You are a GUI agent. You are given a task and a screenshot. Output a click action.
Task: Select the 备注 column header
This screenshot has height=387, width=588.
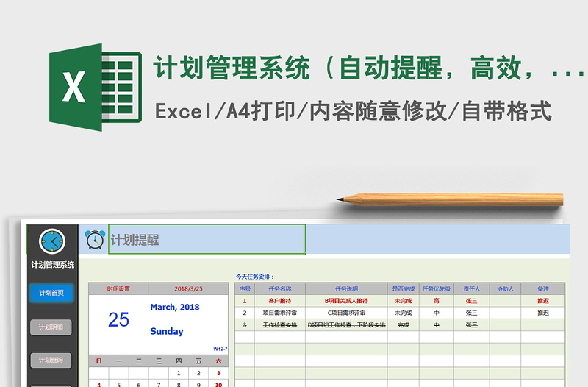point(543,288)
